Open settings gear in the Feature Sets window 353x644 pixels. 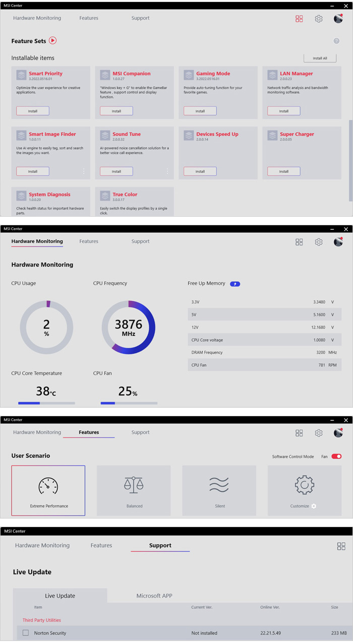click(x=319, y=19)
